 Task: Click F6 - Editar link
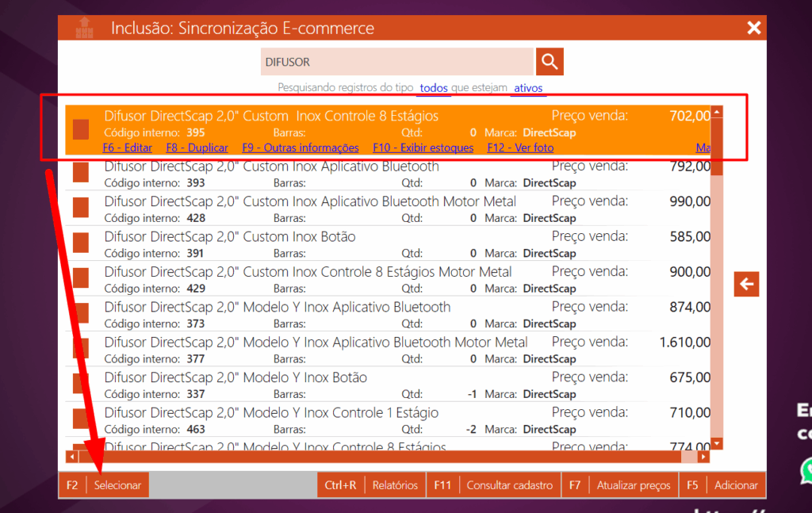[127, 148]
